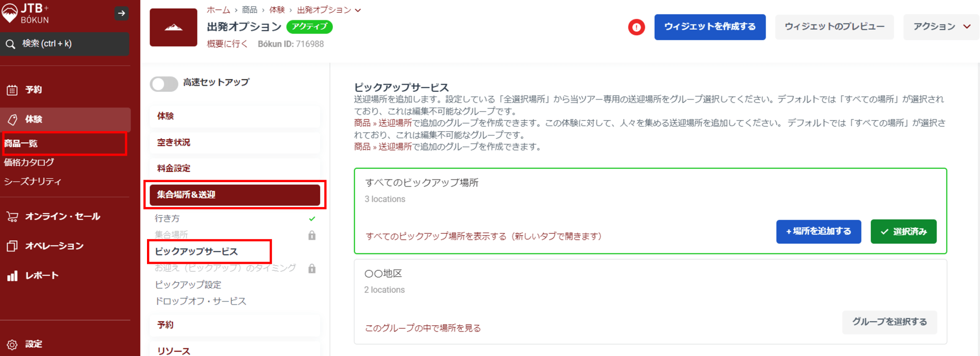Click the 検索 search field

pyautogui.click(x=65, y=44)
